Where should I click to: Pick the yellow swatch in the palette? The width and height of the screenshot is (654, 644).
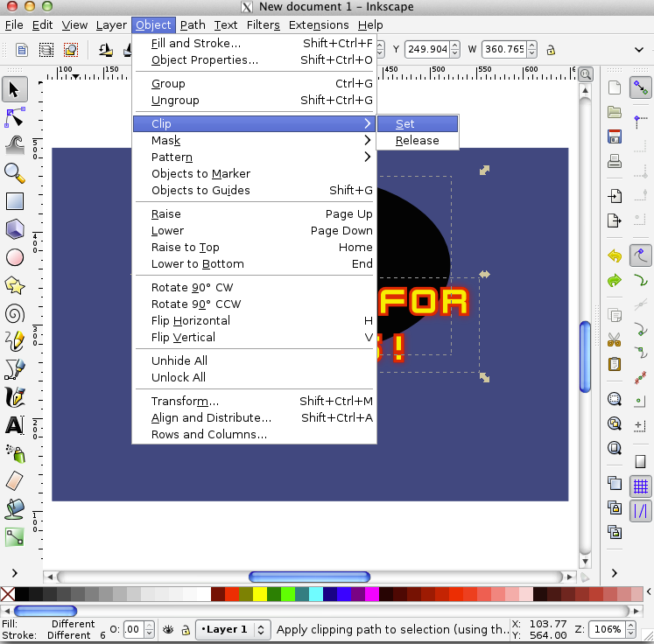[260, 594]
